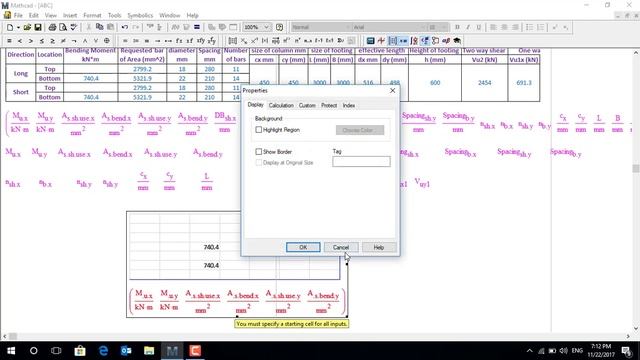This screenshot has width=640, height=360.
Task: Click Cancel in Properties dialog
Action: tap(341, 247)
